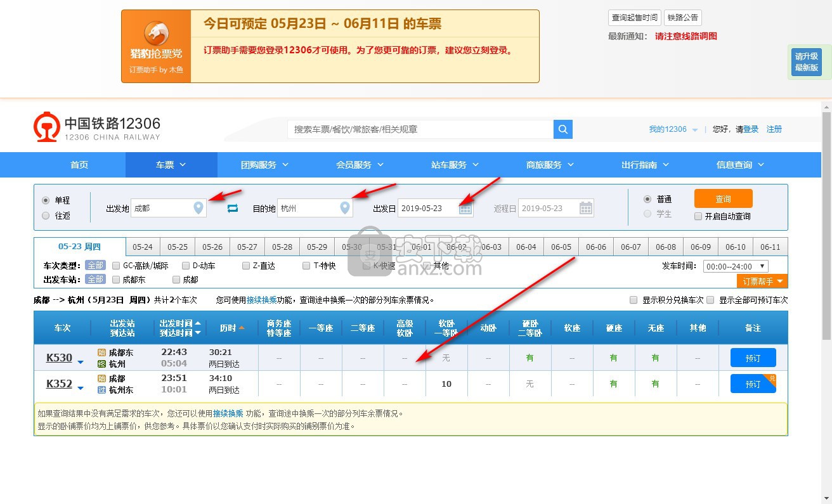Open the 请注意线路调图 notice link
The image size is (832, 504).
(686, 36)
